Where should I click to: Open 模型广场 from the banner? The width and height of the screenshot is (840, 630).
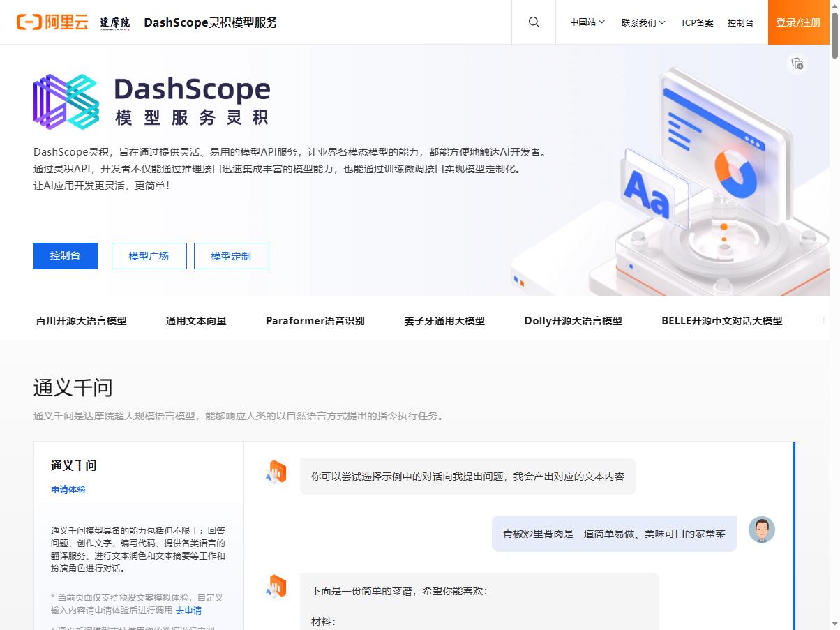click(x=149, y=255)
